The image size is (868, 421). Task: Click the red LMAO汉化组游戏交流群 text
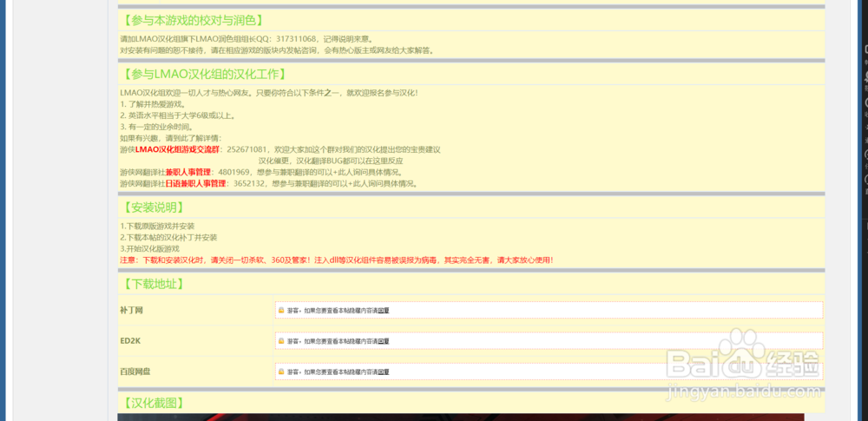(177, 149)
